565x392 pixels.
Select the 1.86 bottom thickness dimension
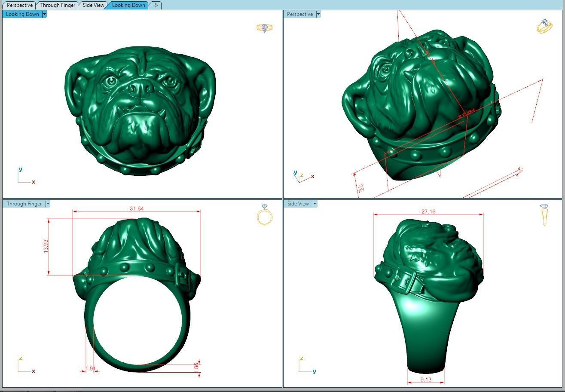(x=196, y=367)
